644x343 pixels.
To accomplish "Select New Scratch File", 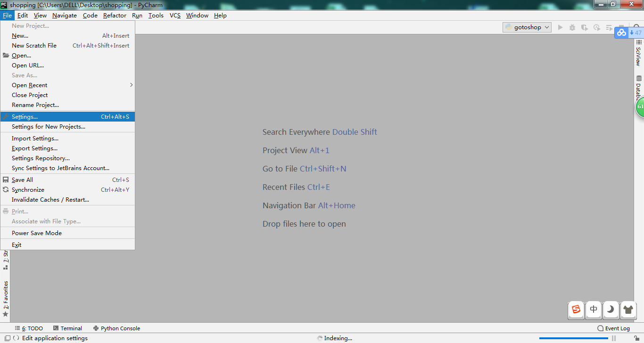I will [67, 46].
